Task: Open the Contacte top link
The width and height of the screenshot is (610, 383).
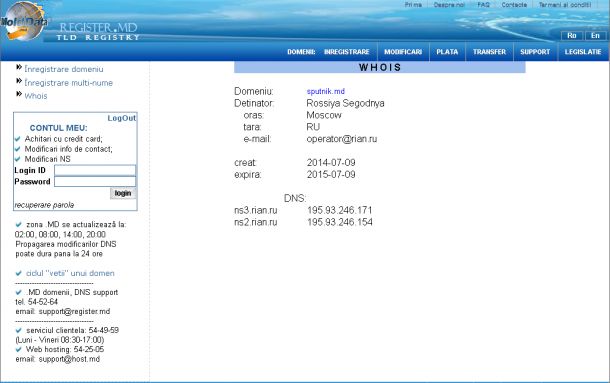Action: 514,5
